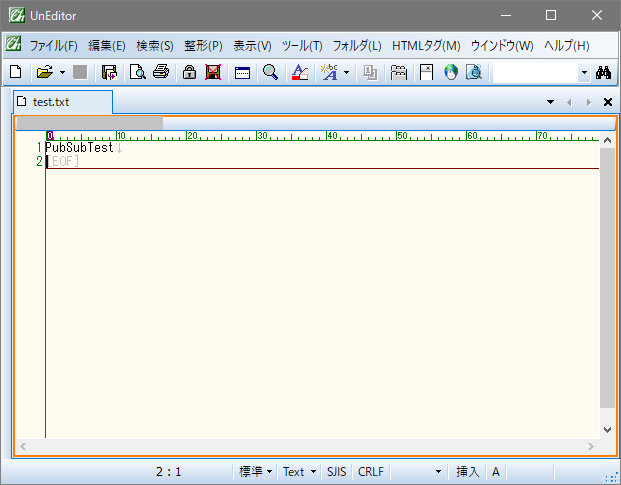The height and width of the screenshot is (485, 621).
Task: Click the web page preview magnifier icon
Action: [474, 72]
